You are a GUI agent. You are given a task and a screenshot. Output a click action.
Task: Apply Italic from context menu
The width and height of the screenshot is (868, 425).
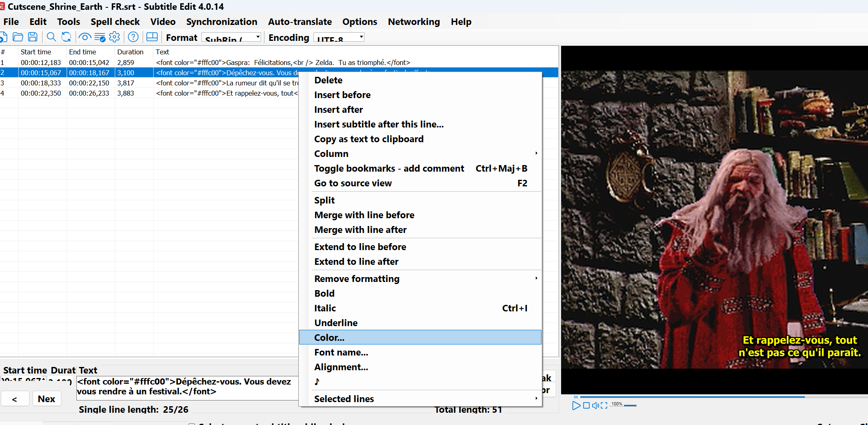420,308
